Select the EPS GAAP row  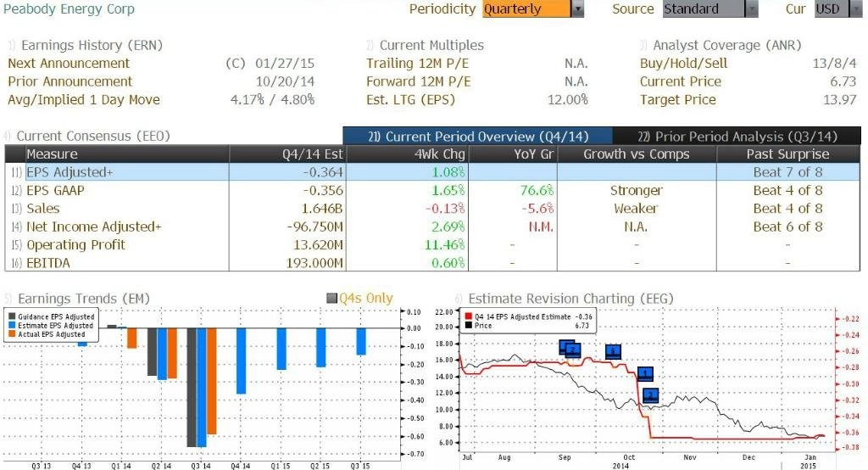point(432,191)
